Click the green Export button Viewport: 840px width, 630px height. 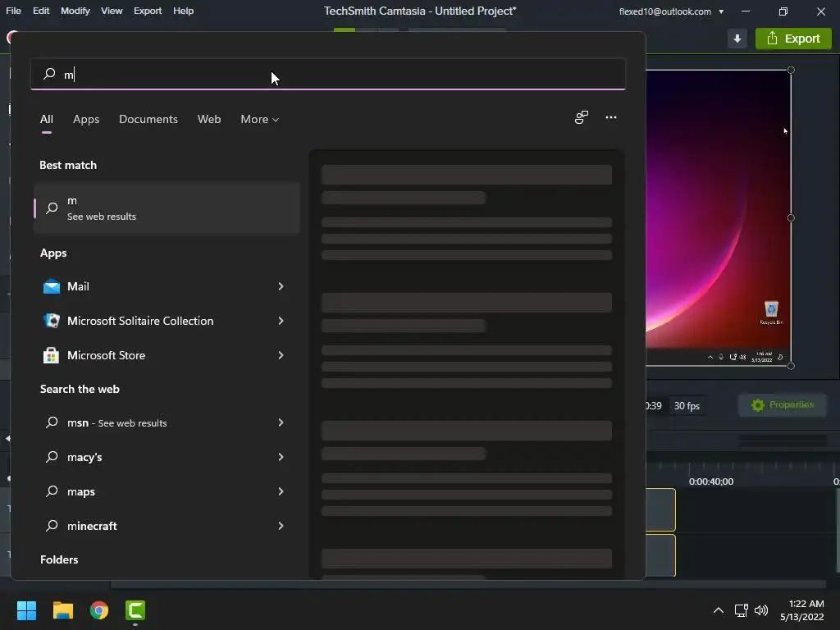[x=793, y=39]
